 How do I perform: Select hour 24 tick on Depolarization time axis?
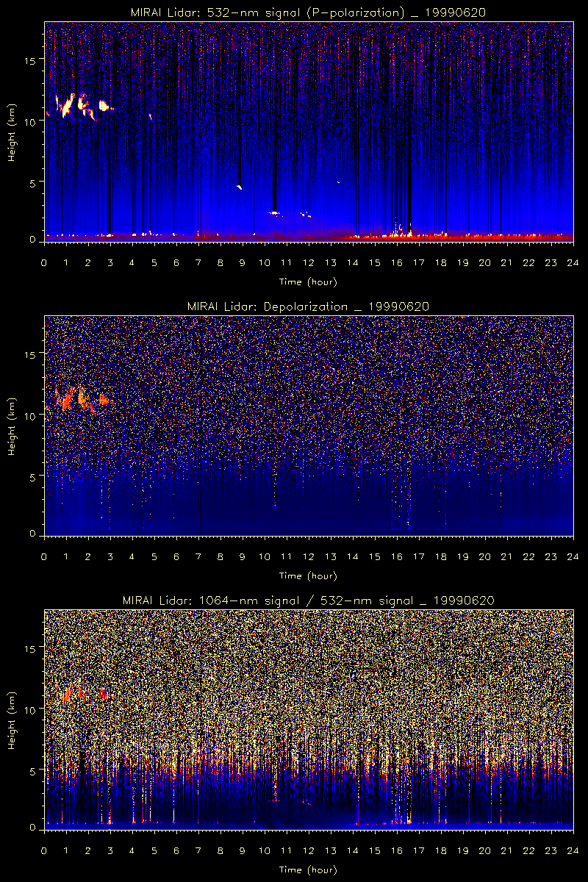(572, 556)
